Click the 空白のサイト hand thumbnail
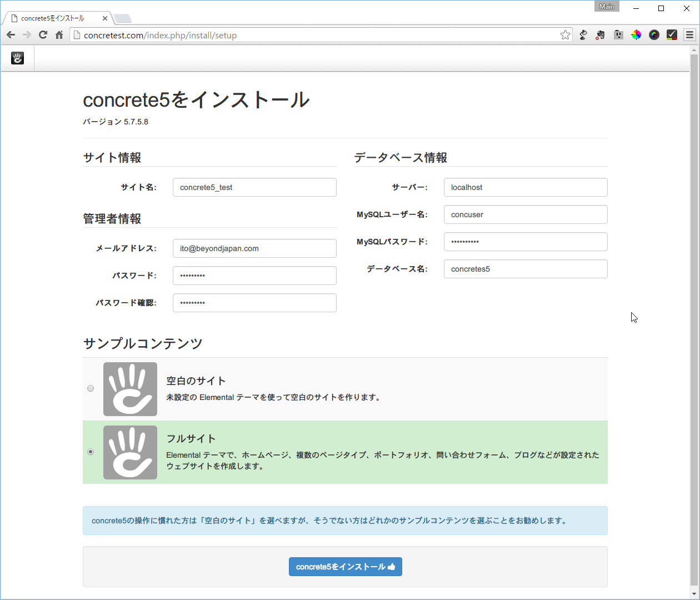This screenshot has height=600, width=700. tap(130, 389)
